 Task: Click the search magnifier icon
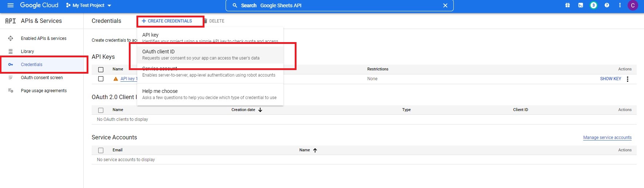click(x=235, y=5)
